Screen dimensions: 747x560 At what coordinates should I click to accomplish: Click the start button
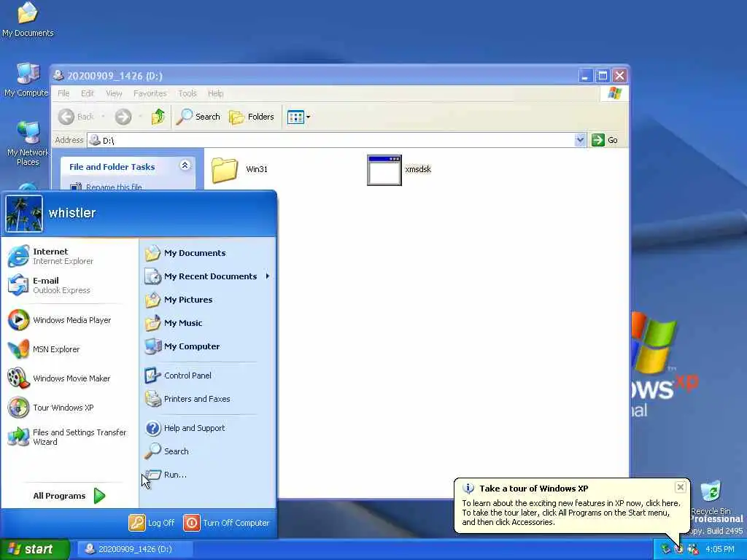[x=34, y=549]
